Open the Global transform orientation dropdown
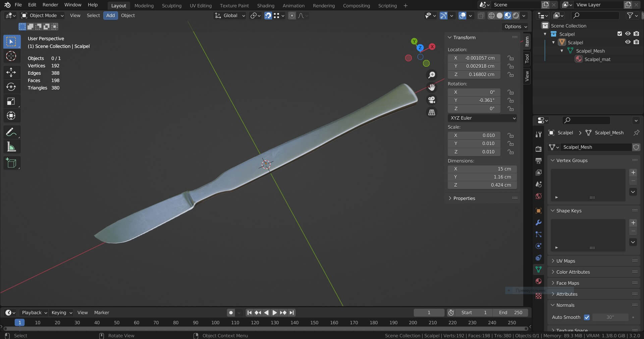The image size is (644, 339). click(x=230, y=16)
